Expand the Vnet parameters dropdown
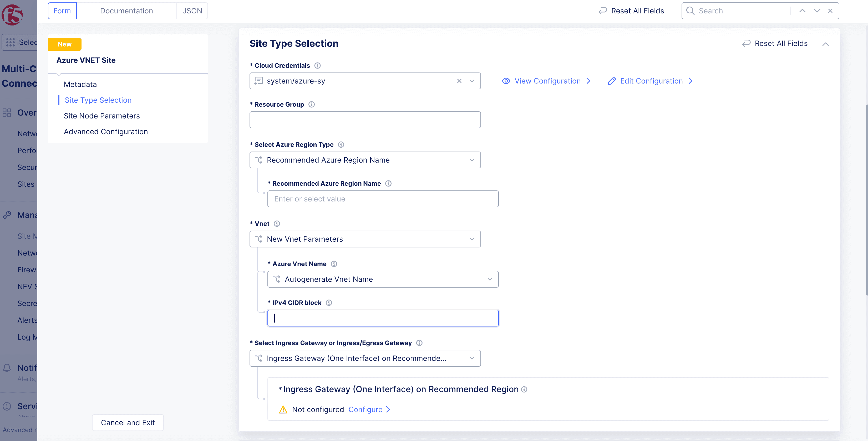This screenshot has height=441, width=868. click(x=365, y=239)
